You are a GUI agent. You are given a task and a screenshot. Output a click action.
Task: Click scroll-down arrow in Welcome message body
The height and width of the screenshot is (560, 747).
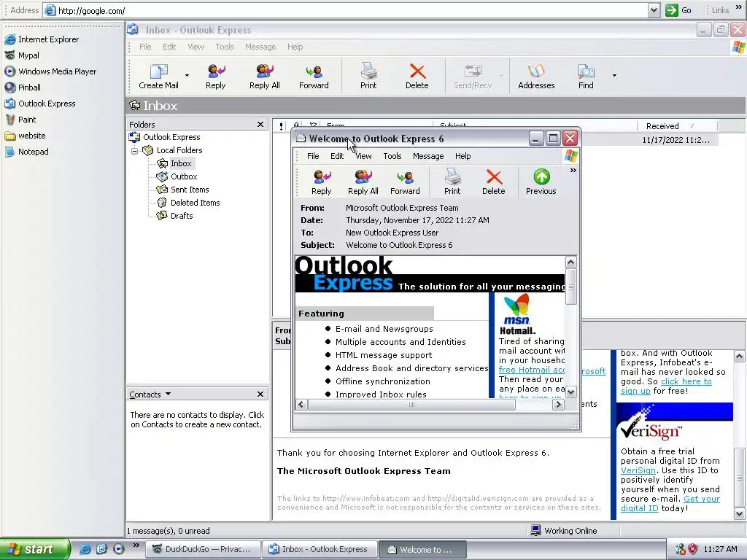click(570, 392)
